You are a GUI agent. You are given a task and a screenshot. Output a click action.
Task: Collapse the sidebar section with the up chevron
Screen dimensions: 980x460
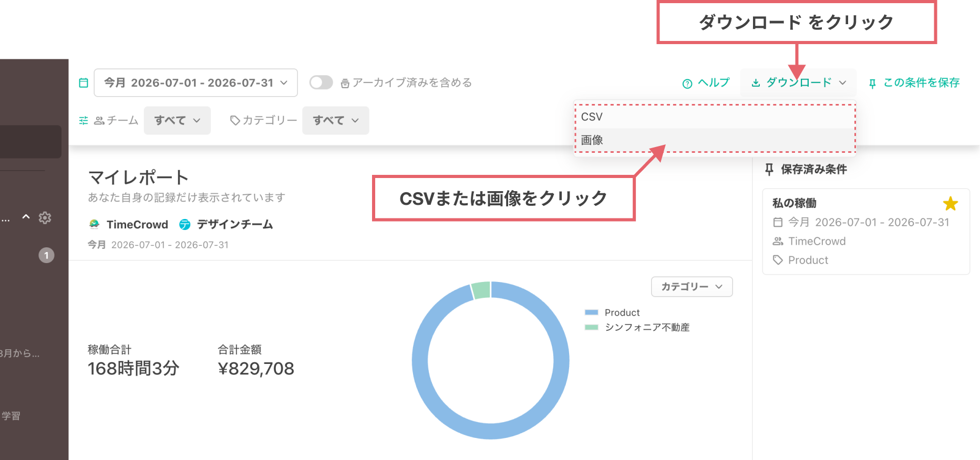coord(26,217)
